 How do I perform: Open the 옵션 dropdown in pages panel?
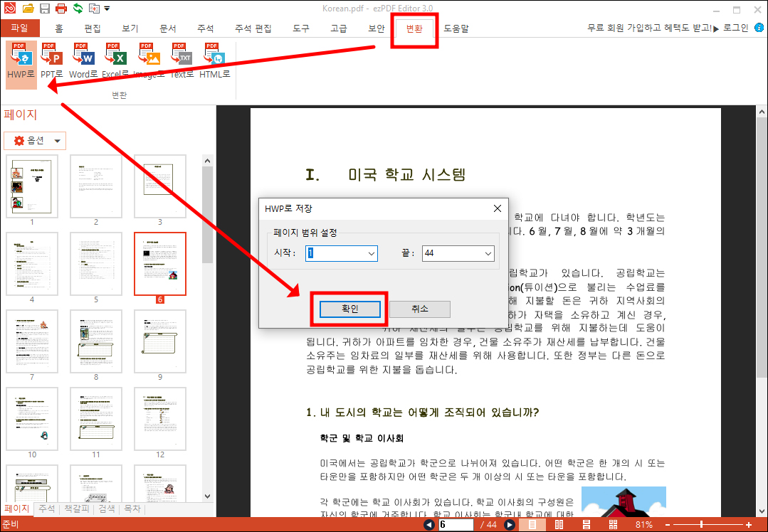tap(34, 140)
